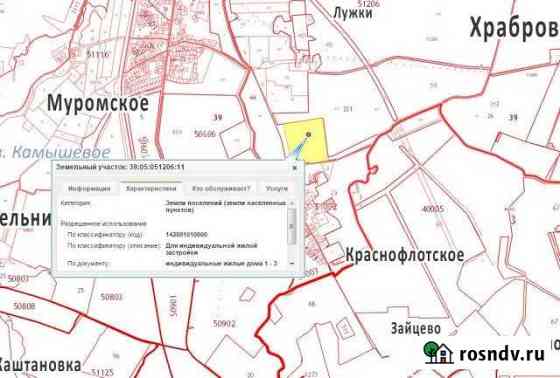Click the Камышевое lake label

point(61,153)
